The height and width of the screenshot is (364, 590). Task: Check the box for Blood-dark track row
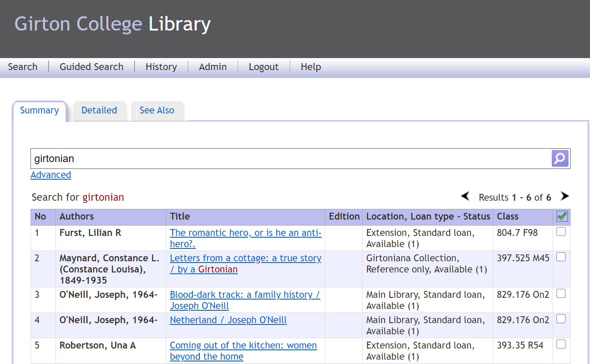561,294
